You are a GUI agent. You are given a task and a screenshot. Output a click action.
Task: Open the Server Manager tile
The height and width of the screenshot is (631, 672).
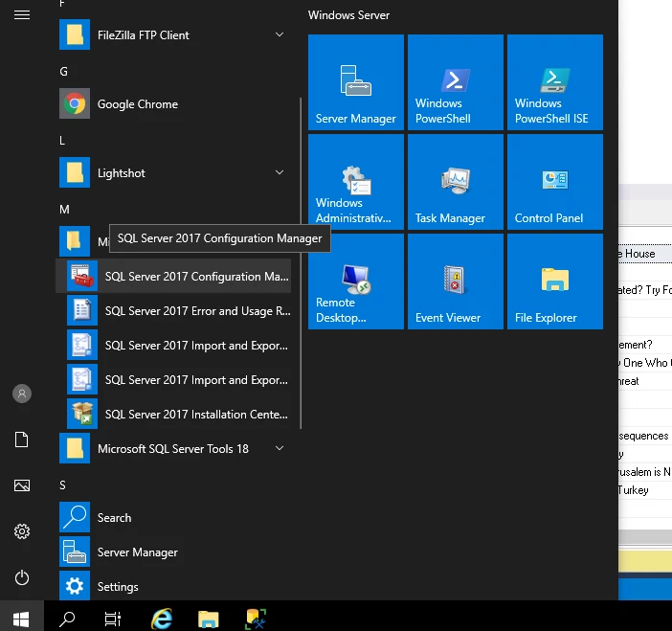pos(356,82)
